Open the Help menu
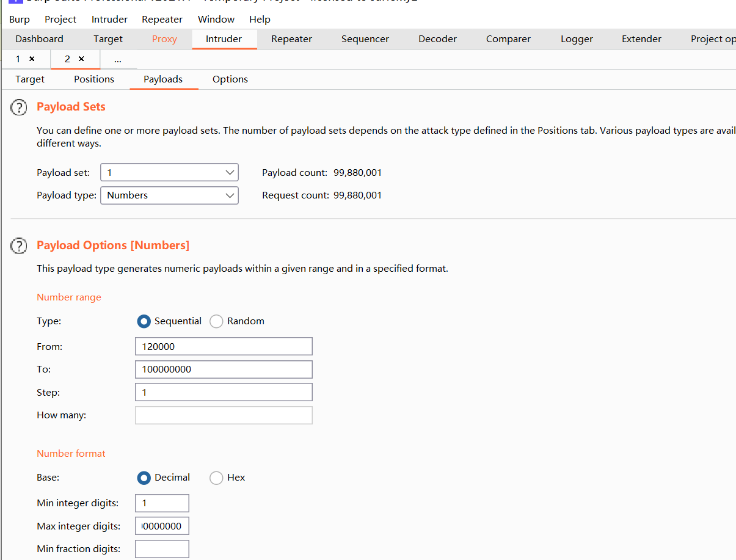The image size is (736, 560). (x=260, y=20)
